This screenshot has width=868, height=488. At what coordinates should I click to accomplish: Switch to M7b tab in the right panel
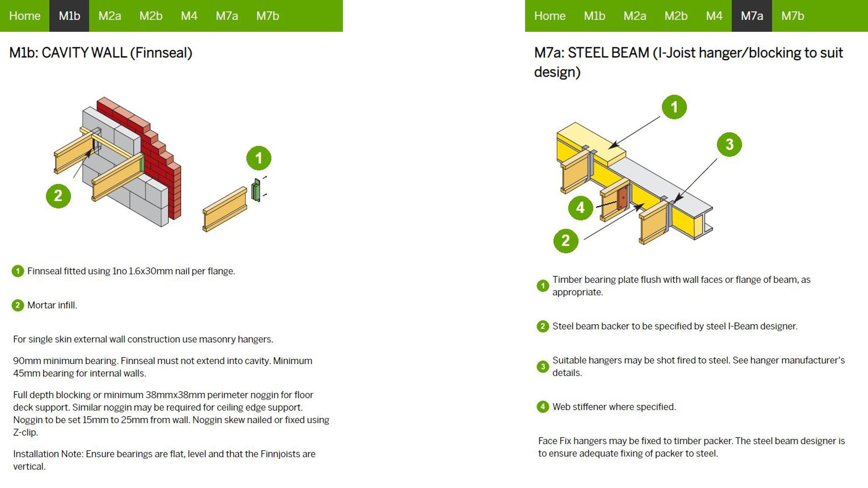coord(792,16)
